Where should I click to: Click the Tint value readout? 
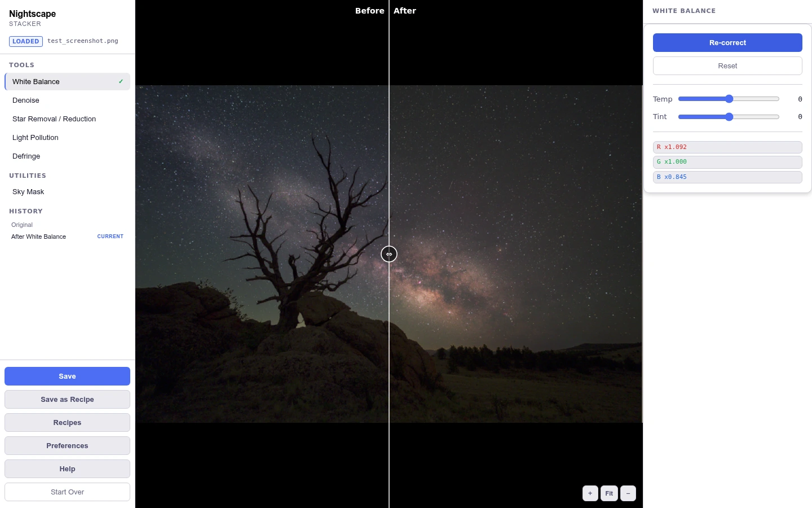point(800,117)
